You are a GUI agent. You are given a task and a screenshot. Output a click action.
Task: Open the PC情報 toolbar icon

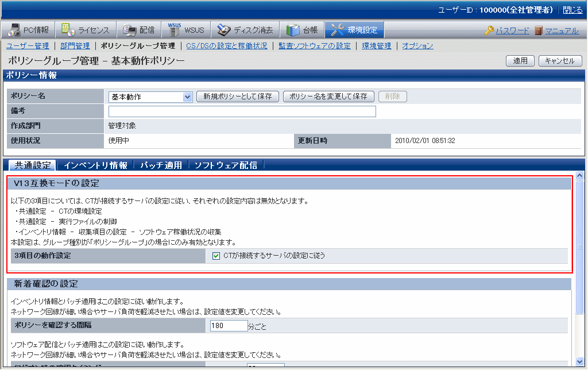[14, 30]
